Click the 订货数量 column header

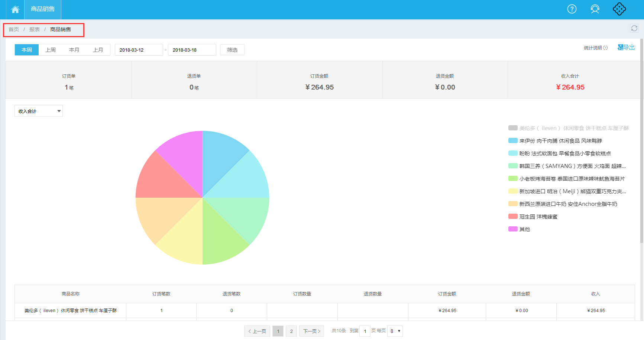(302, 294)
